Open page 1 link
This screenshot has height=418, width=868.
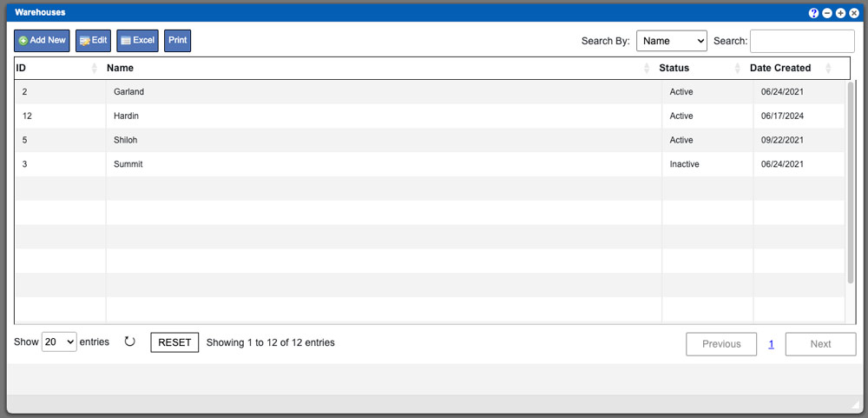(x=771, y=344)
